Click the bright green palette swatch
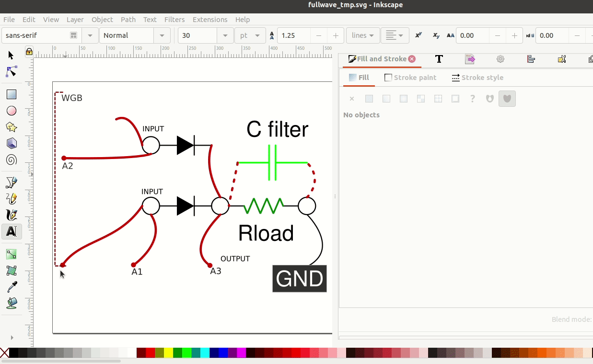 click(186, 353)
